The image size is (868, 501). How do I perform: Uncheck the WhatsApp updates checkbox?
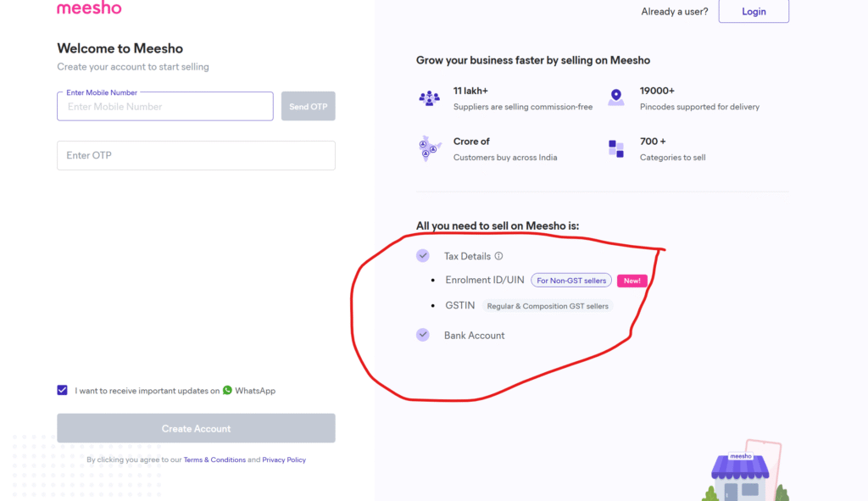63,390
